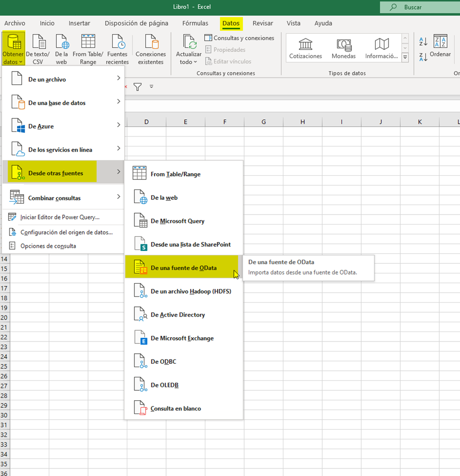Select Desde otras fuentes menu item
This screenshot has height=476, width=460.
tap(63, 172)
